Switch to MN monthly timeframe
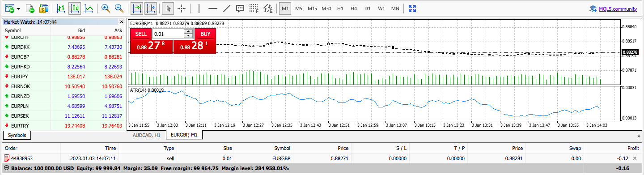644x175 pixels. point(395,8)
